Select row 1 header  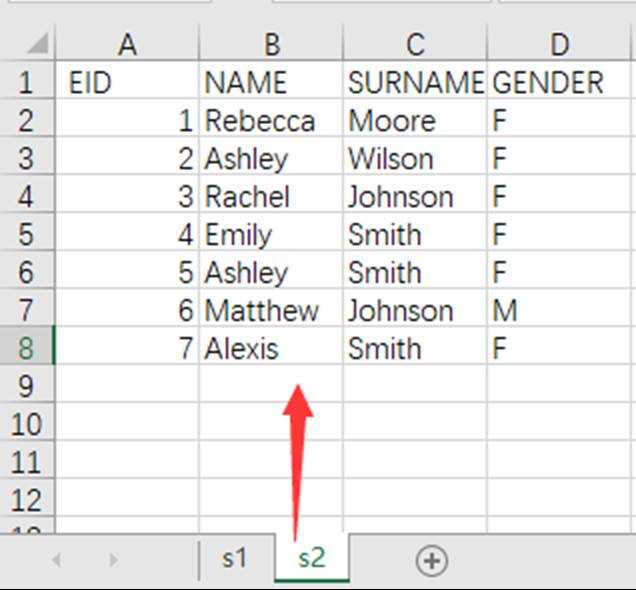[27, 81]
